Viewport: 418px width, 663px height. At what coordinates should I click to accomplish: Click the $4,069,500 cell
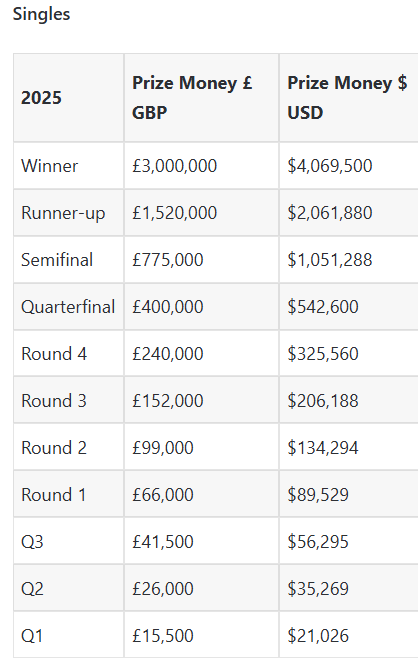click(x=330, y=166)
